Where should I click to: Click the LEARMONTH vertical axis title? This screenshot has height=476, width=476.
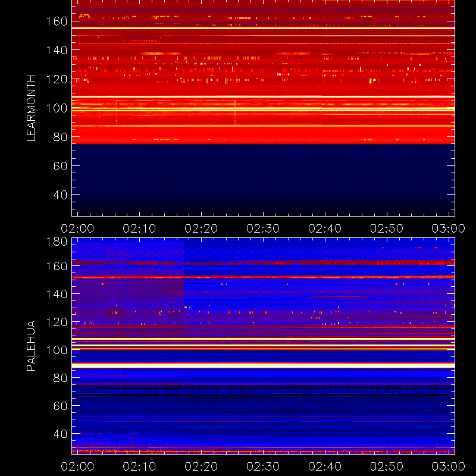coord(32,108)
